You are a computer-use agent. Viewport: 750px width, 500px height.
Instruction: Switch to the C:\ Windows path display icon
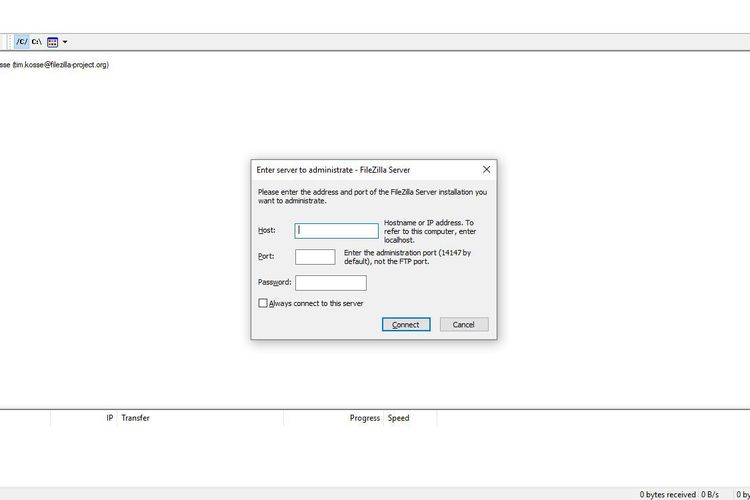pyautogui.click(x=37, y=42)
